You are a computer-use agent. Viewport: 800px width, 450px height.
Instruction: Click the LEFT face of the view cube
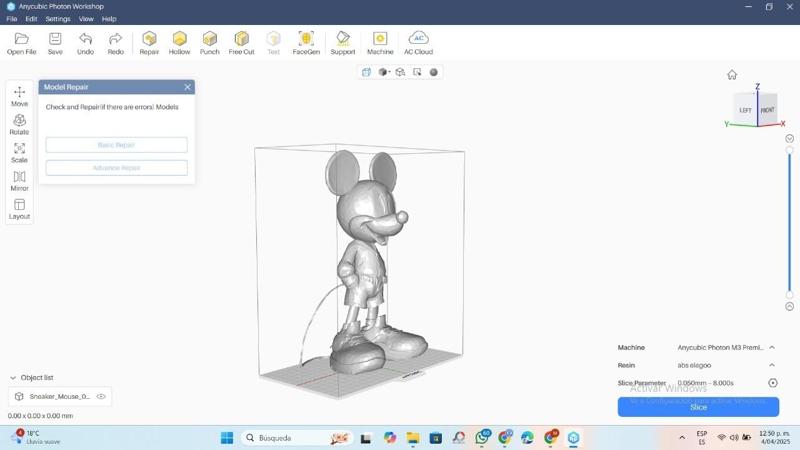point(745,110)
